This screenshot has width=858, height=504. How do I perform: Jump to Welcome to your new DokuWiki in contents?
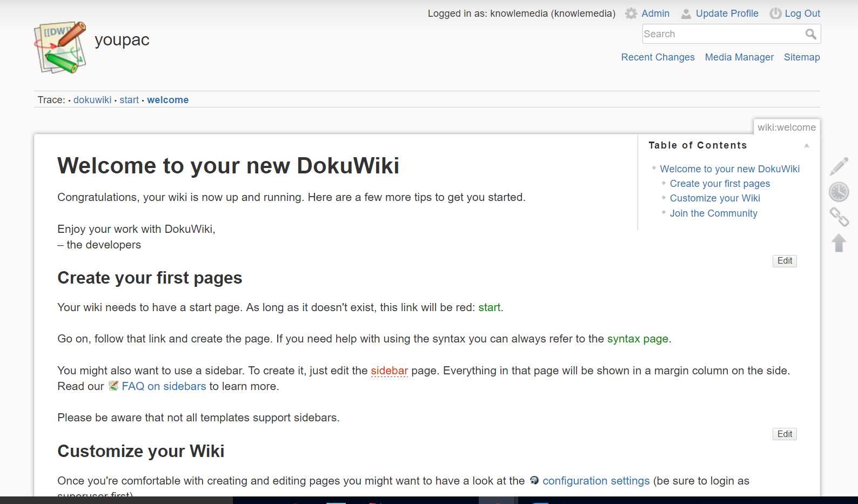(729, 169)
